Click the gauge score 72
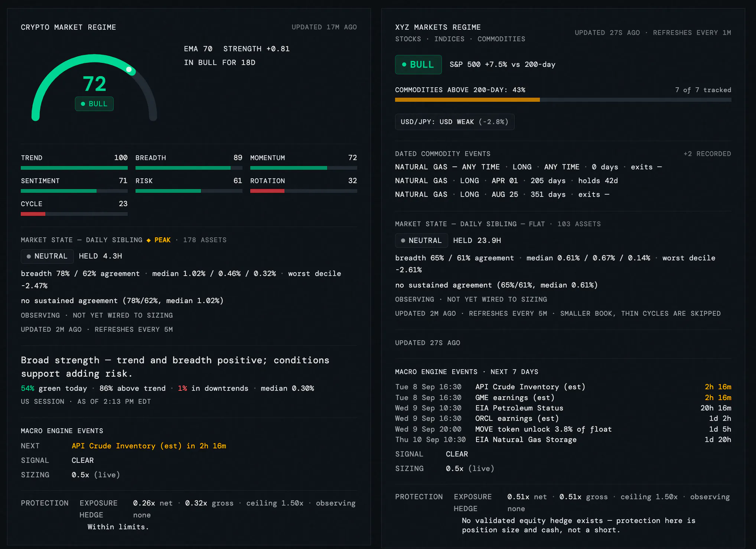The height and width of the screenshot is (549, 756). 94,84
